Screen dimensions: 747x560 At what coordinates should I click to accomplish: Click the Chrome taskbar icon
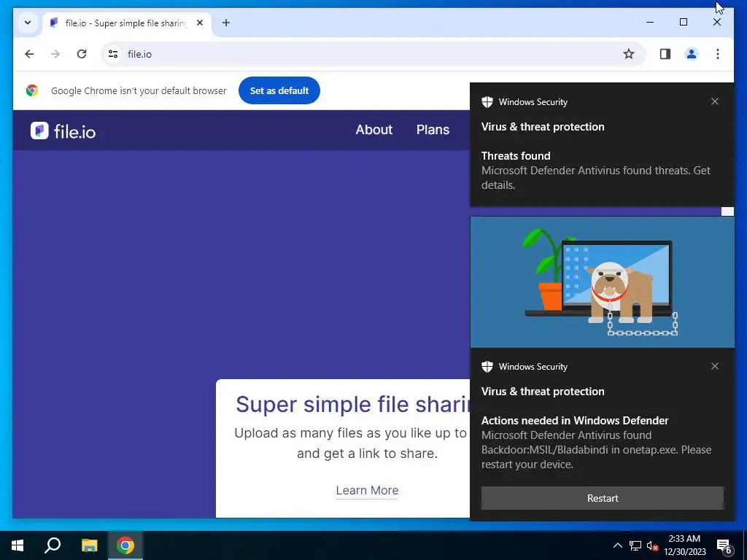click(125, 545)
